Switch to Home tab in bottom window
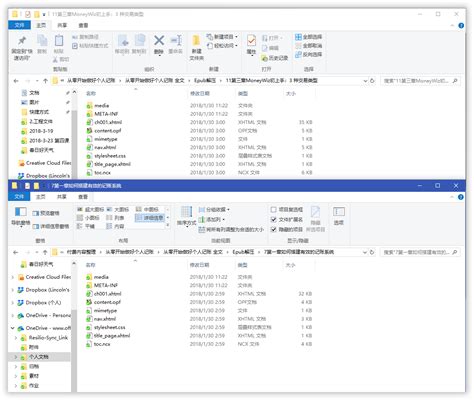The height and width of the screenshot is (400, 474). point(41,197)
